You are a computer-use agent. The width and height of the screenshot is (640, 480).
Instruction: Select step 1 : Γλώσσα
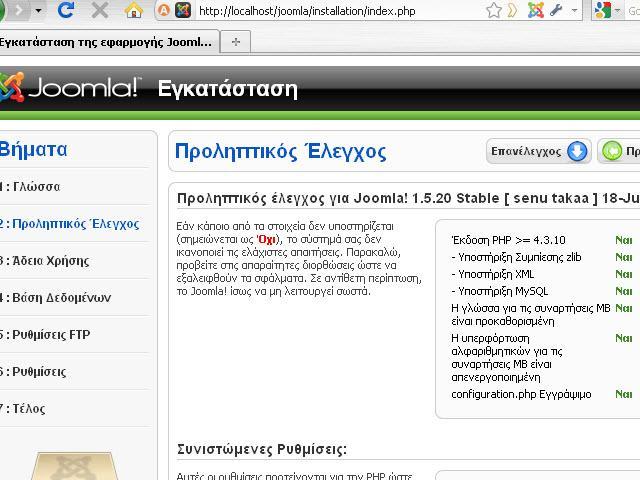point(30,187)
